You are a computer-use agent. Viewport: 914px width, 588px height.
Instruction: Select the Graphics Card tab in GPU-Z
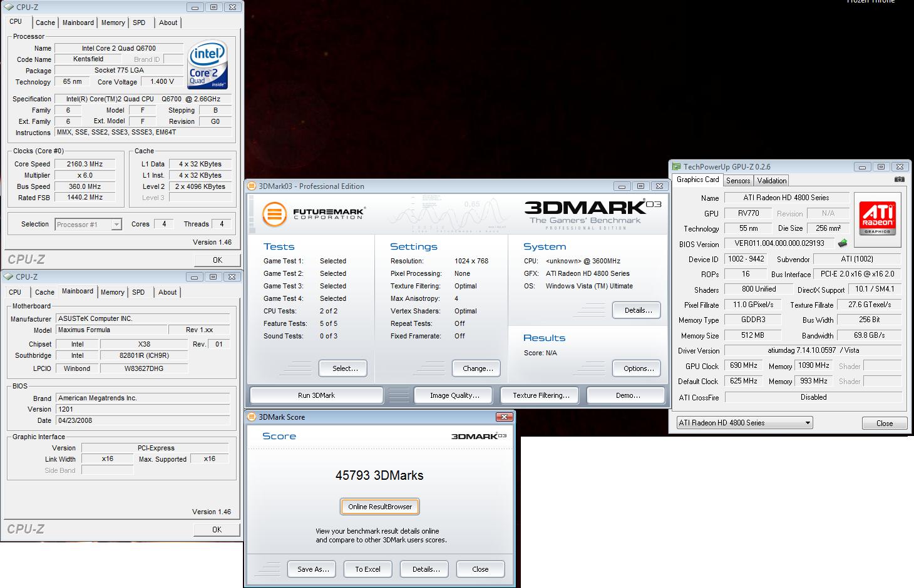point(697,180)
